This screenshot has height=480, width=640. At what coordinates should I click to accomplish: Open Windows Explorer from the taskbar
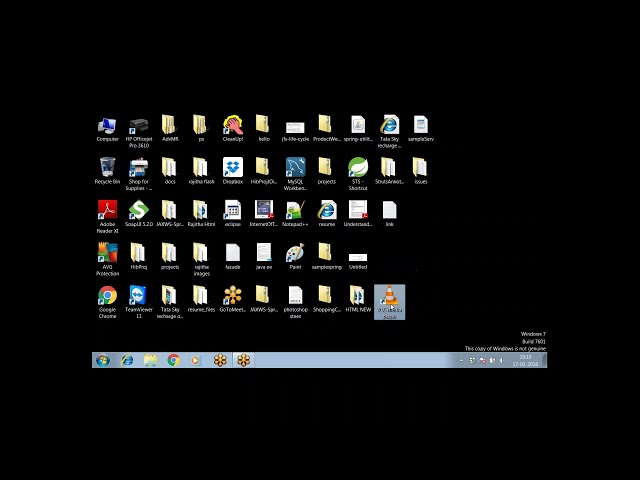[150, 360]
